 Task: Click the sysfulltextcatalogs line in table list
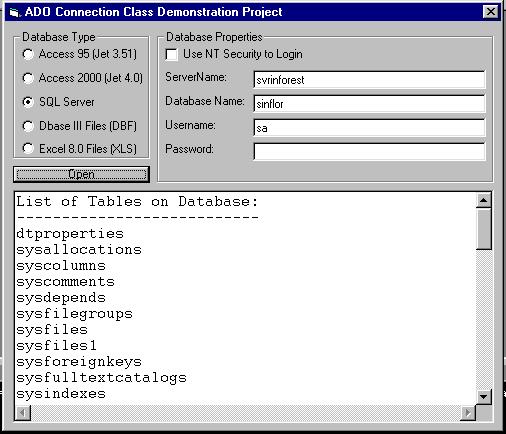coord(101,378)
